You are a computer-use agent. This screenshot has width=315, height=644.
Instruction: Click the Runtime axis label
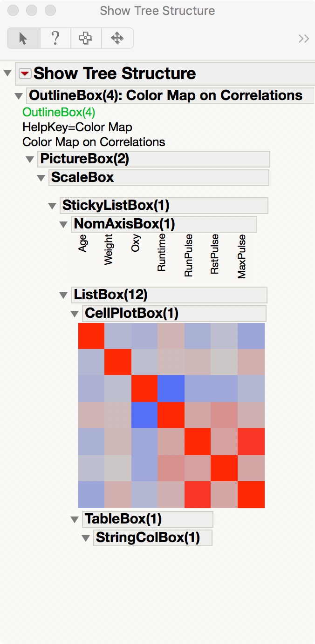point(162,252)
